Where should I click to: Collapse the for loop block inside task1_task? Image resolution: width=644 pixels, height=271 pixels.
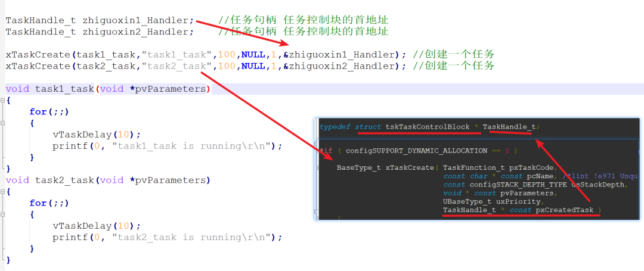click(2, 123)
